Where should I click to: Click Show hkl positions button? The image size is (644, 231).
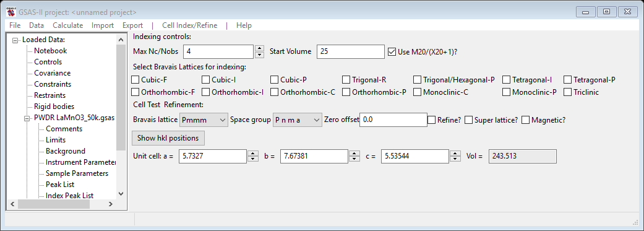pos(168,138)
